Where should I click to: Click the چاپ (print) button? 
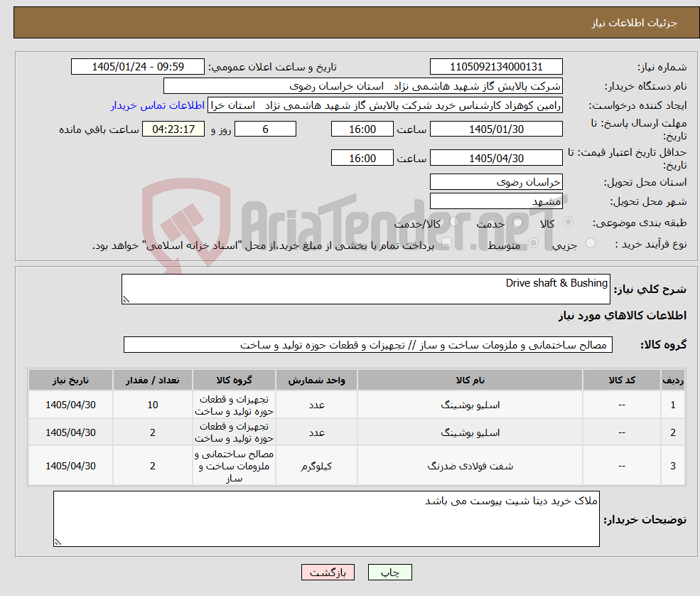(x=389, y=573)
